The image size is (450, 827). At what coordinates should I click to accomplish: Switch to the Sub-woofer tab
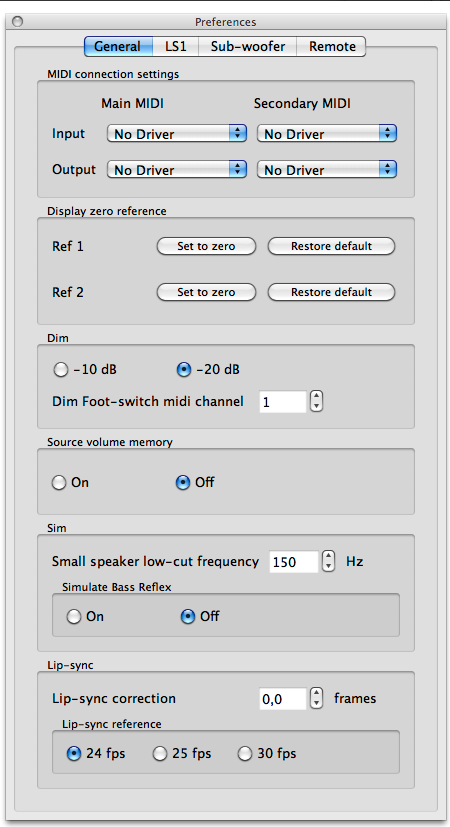[x=247, y=46]
